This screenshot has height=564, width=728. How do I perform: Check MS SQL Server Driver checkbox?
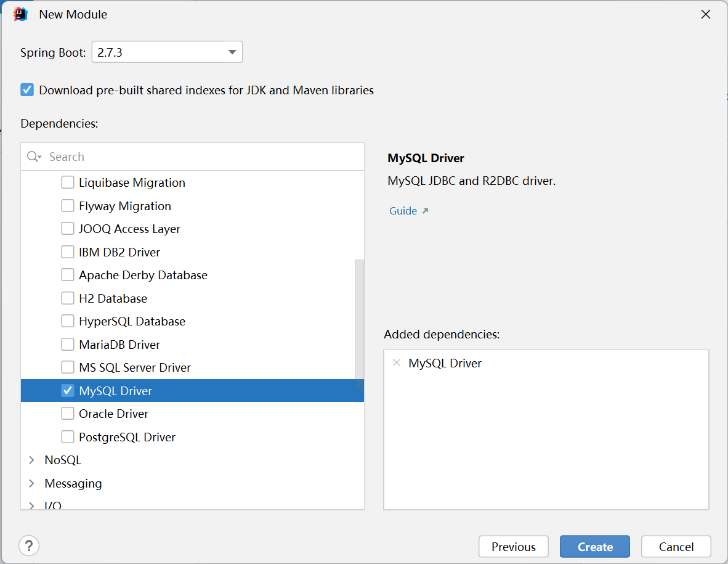pos(68,367)
